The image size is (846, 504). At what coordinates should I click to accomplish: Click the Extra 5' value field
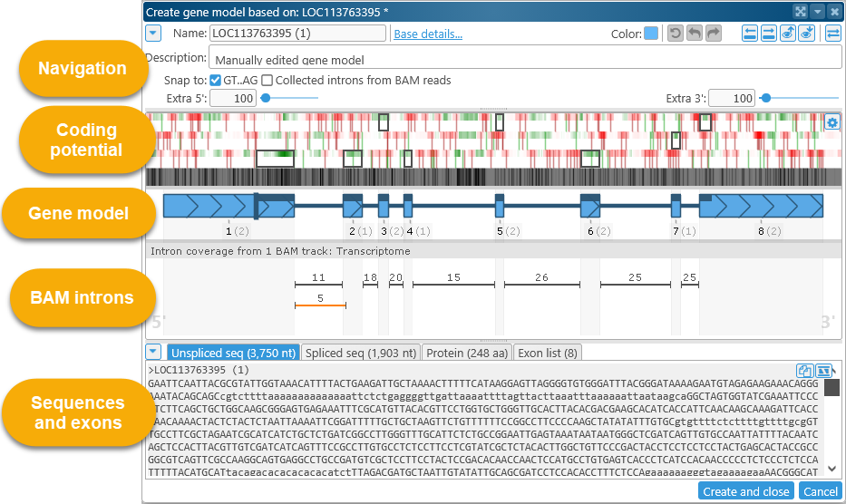pos(233,98)
